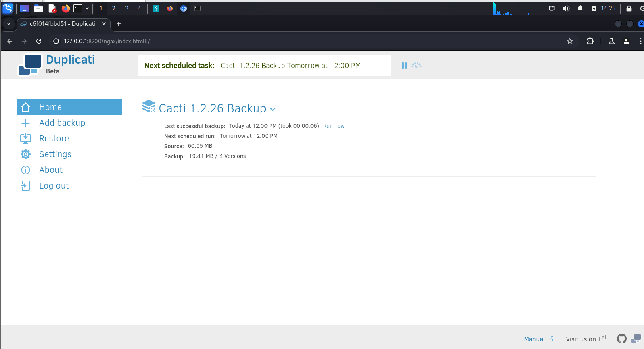Open the browser tab list dropdown
644x349 pixels.
point(9,24)
